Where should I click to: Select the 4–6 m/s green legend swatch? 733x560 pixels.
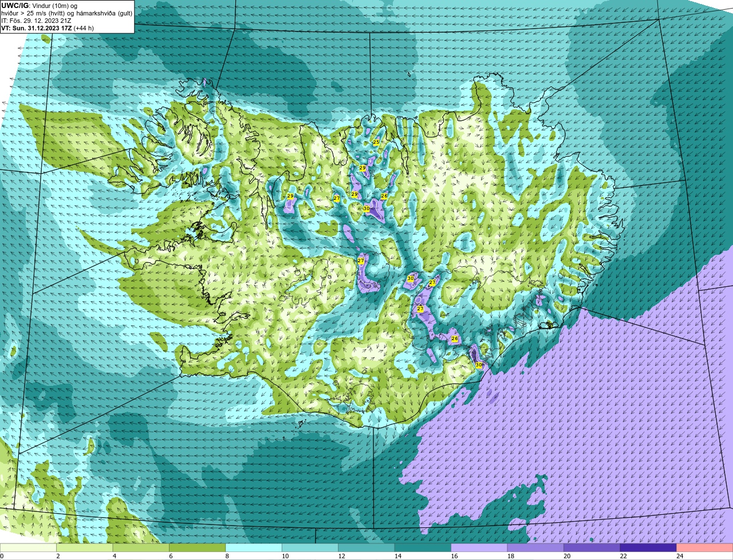(x=141, y=547)
